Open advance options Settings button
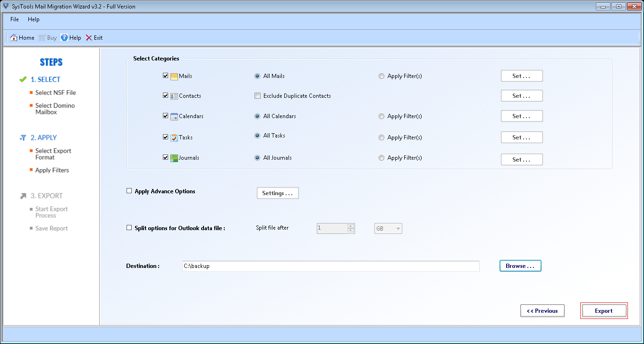644x344 pixels. click(x=278, y=193)
